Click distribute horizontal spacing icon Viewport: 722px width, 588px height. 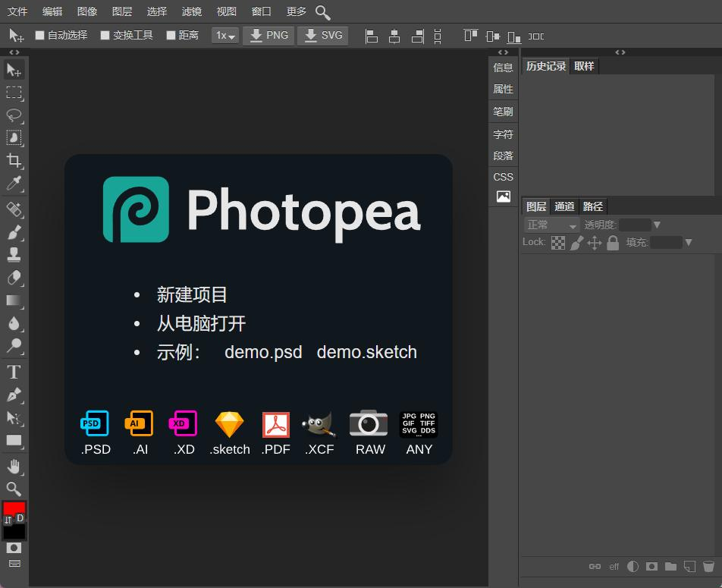pos(536,36)
